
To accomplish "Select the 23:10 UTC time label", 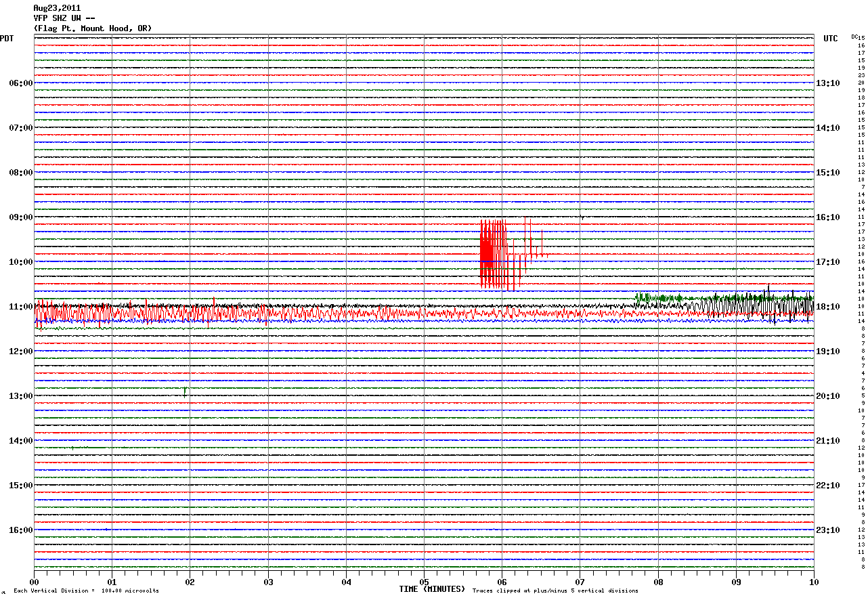I will tap(829, 530).
